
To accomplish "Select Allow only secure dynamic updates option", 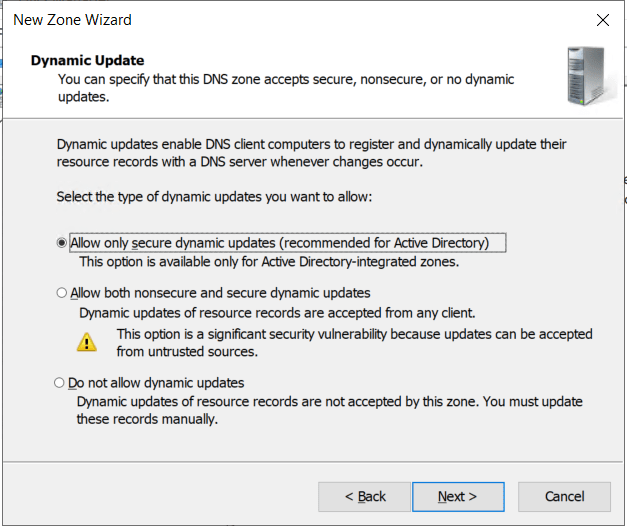I will point(62,243).
